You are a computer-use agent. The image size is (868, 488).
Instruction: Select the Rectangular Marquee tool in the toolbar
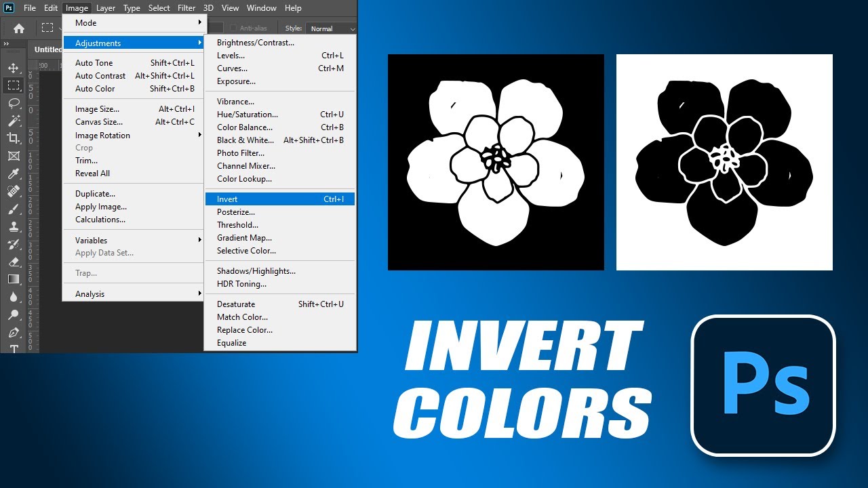(13, 85)
